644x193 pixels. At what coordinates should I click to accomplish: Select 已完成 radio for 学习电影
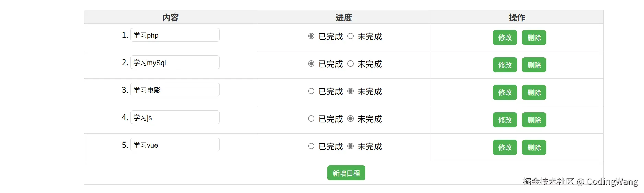pos(311,91)
